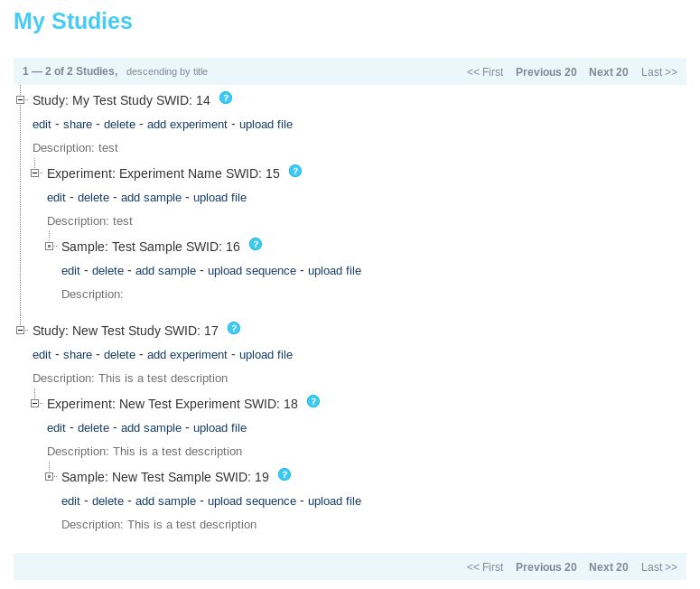Collapse the My Test Study tree node

[x=20, y=100]
